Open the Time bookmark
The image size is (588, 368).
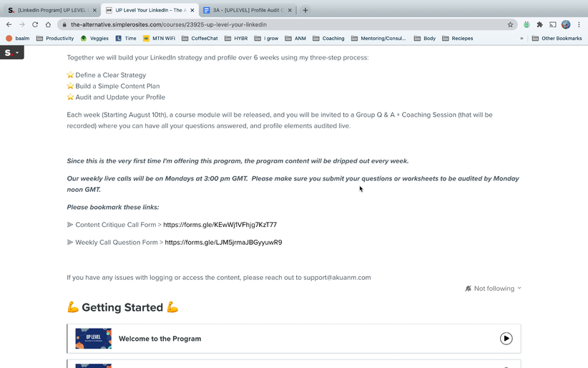[126, 38]
